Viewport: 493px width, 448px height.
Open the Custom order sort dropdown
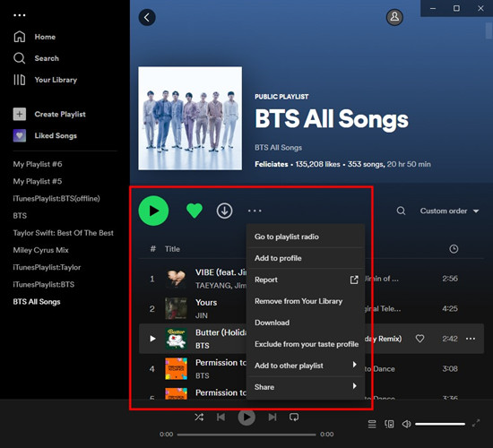[450, 211]
